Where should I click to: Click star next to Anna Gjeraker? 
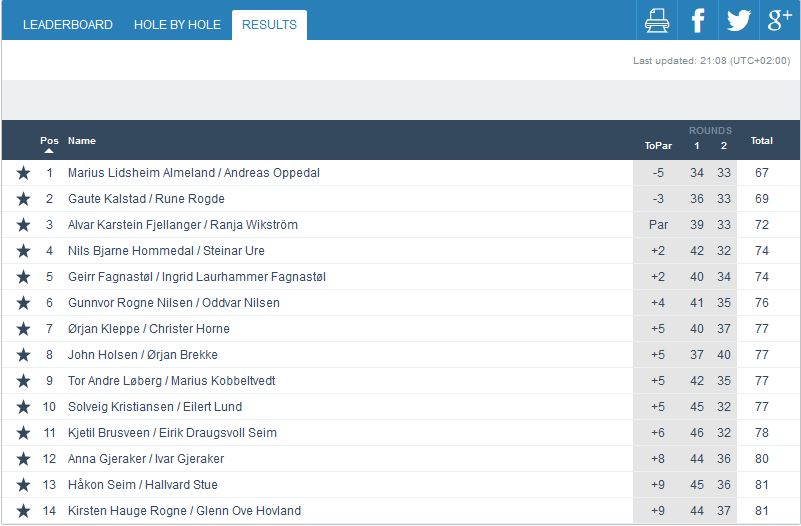[23, 459]
